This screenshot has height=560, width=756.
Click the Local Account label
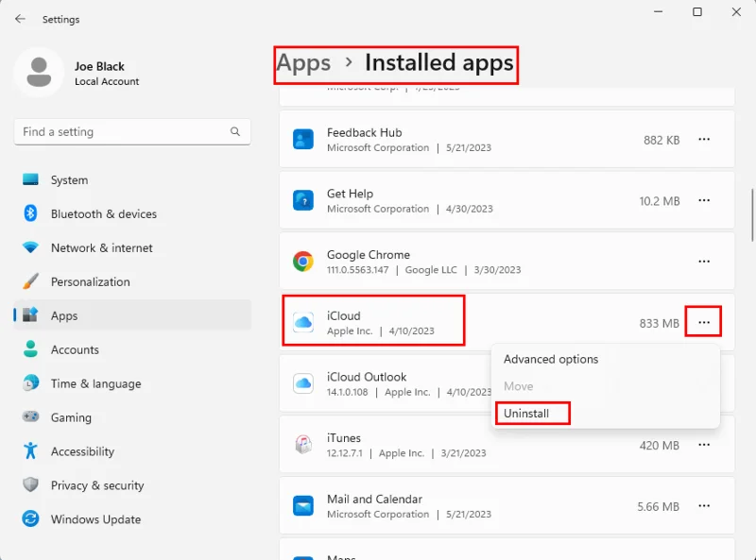pos(107,81)
